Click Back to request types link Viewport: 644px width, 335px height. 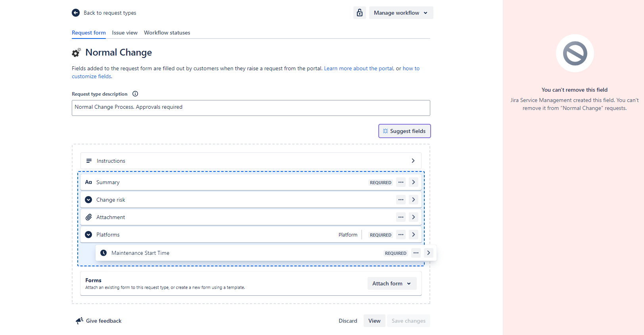pyautogui.click(x=110, y=13)
